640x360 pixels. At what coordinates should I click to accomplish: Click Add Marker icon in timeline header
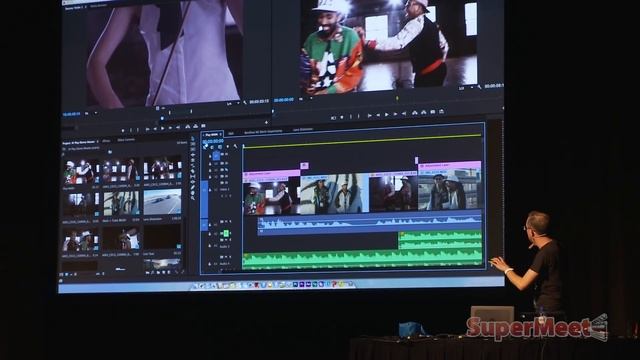(228, 147)
